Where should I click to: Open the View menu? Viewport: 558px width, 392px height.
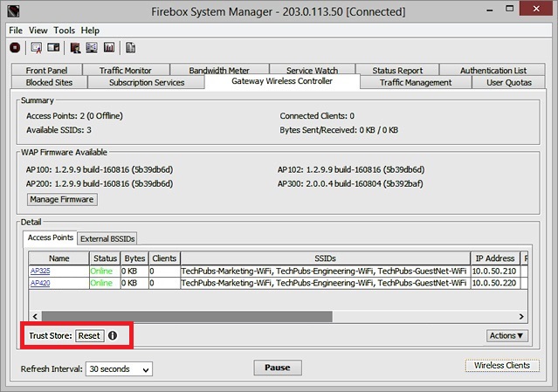pos(38,31)
